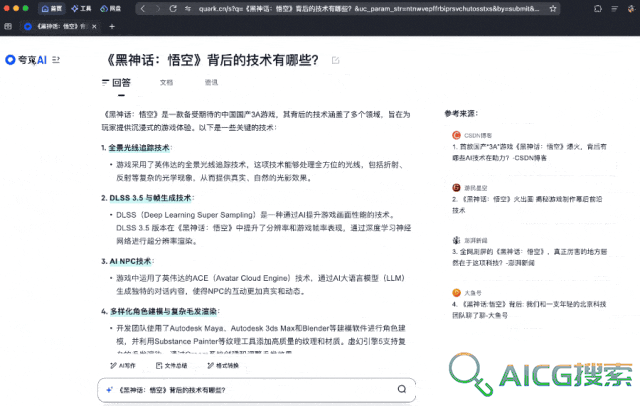Select the 《黑神话:悟空》 browser tab
The height and width of the screenshot is (406, 640).
[60, 27]
